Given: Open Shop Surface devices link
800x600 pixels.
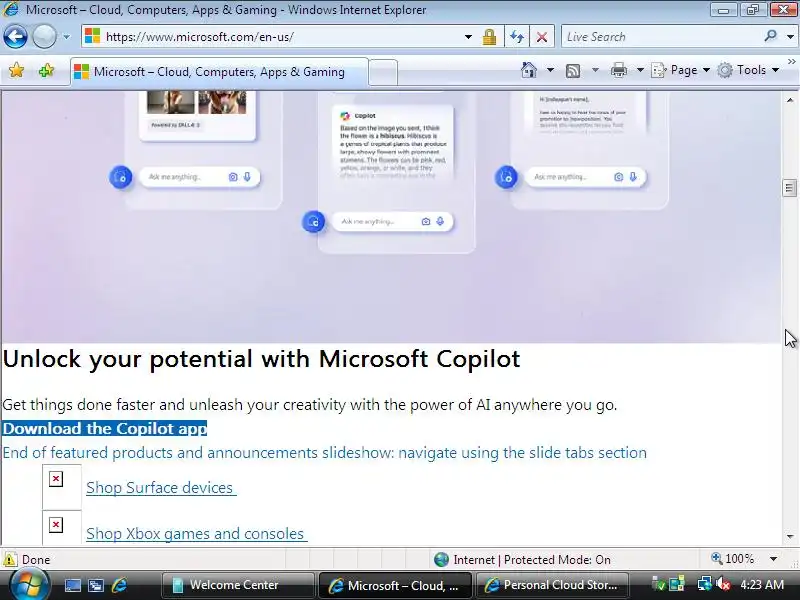Looking at the screenshot, I should (x=161, y=487).
